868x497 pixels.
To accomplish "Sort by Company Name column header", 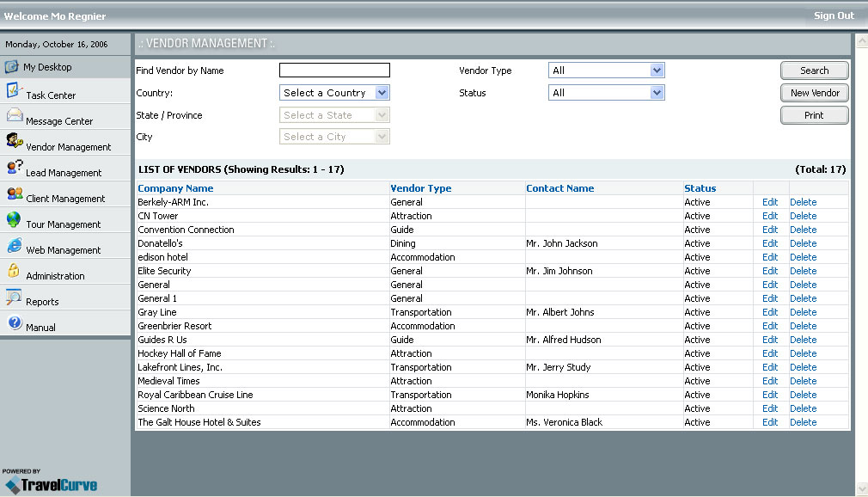I will coord(175,188).
